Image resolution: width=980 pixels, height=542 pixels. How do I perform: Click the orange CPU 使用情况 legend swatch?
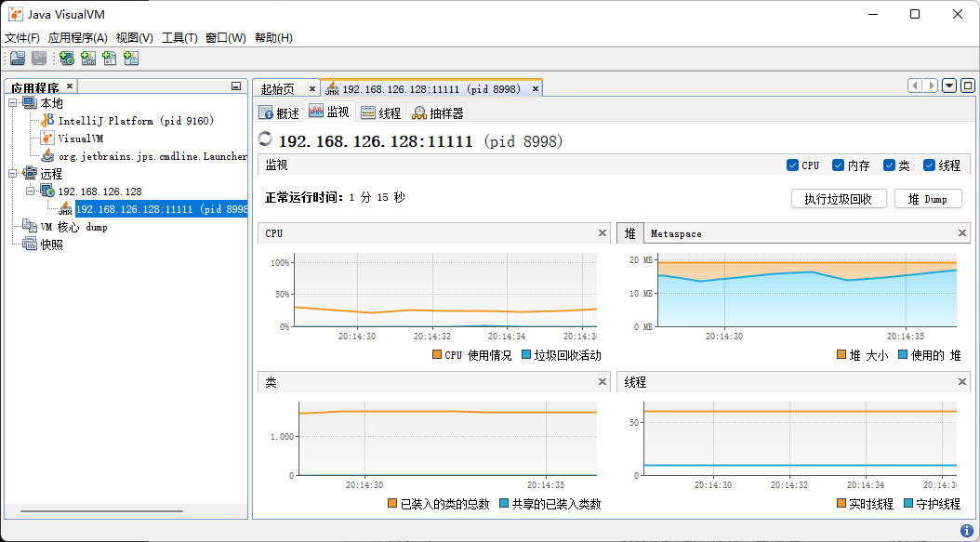pyautogui.click(x=437, y=355)
